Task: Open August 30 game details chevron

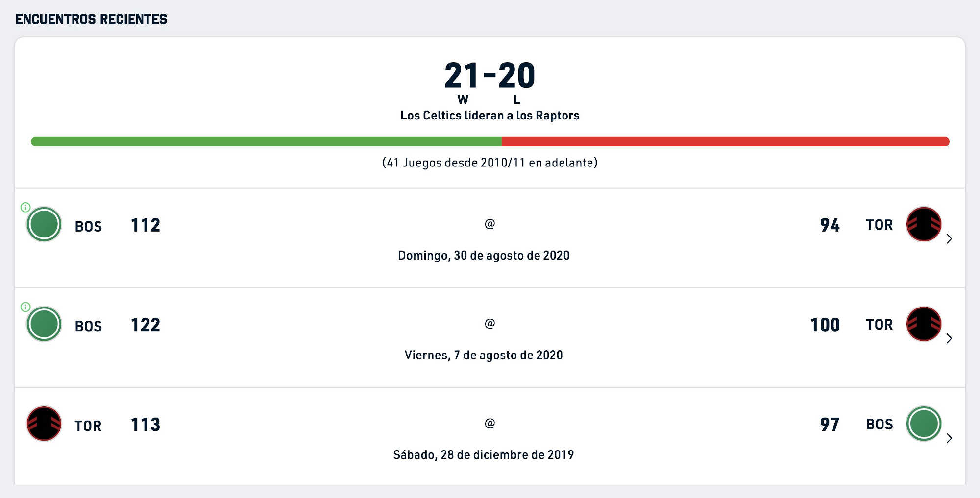Action: click(949, 239)
